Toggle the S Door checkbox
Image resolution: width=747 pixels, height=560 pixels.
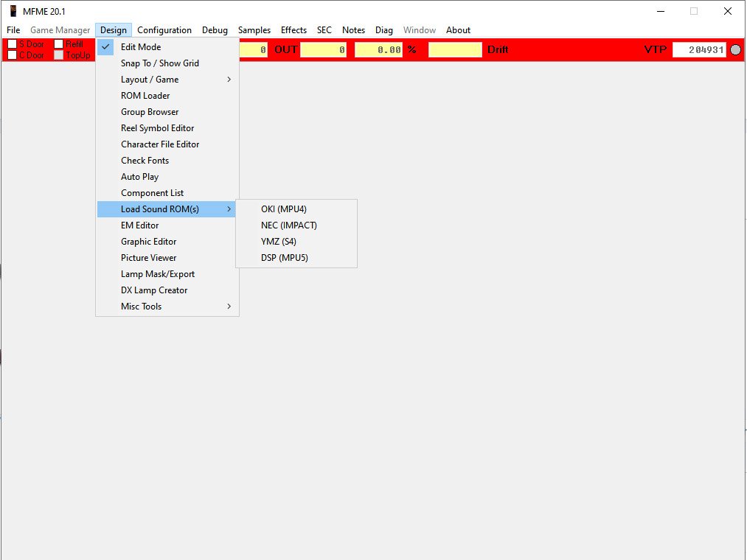point(13,43)
